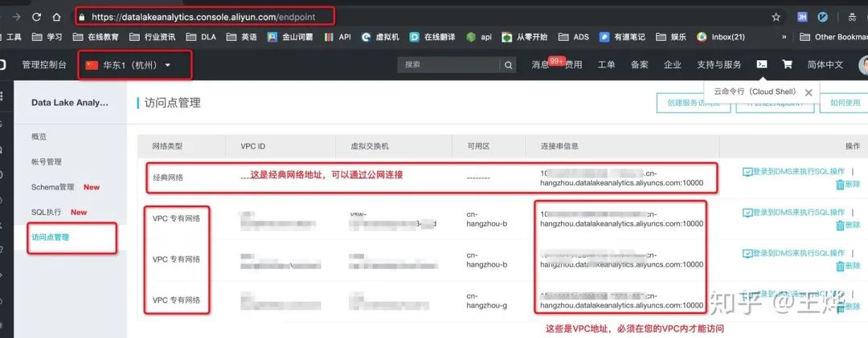Click the browser forward arrow

16,17
